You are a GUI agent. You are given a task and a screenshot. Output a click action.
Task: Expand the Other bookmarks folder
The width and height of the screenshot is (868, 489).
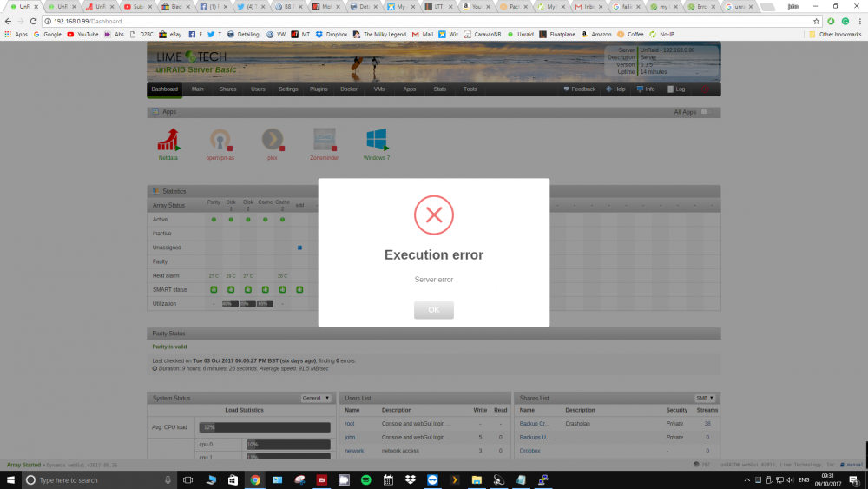[835, 35]
